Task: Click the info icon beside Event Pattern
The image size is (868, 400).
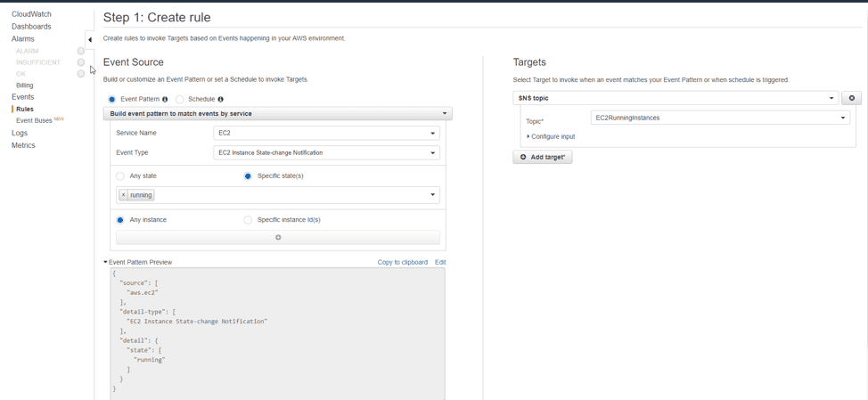Action: click(165, 100)
